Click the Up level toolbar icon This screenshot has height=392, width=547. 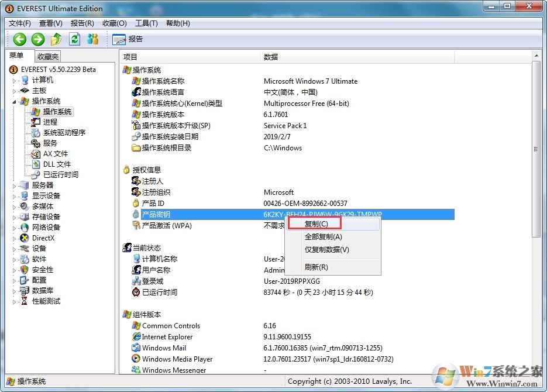pyautogui.click(x=56, y=39)
